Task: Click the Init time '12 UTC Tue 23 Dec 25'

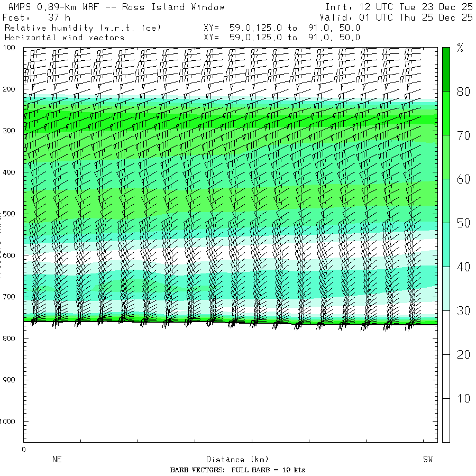Action: [399, 7]
